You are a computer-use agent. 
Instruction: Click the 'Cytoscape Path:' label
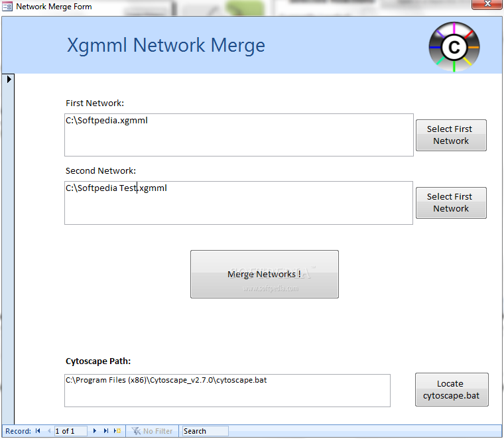(x=98, y=361)
